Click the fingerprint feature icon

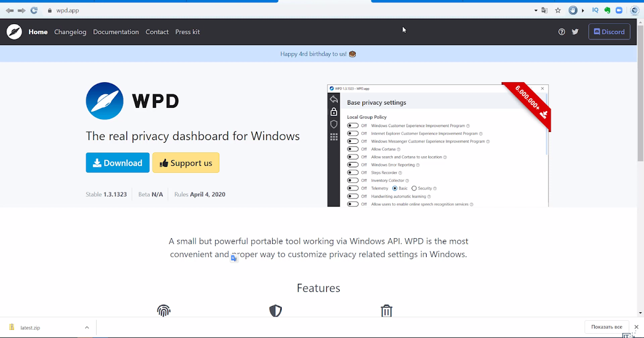[x=164, y=311]
